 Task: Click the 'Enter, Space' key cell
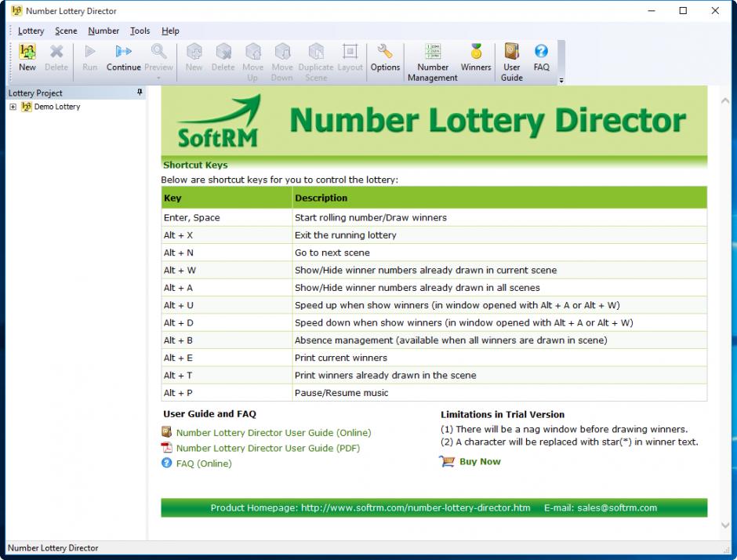tap(227, 218)
